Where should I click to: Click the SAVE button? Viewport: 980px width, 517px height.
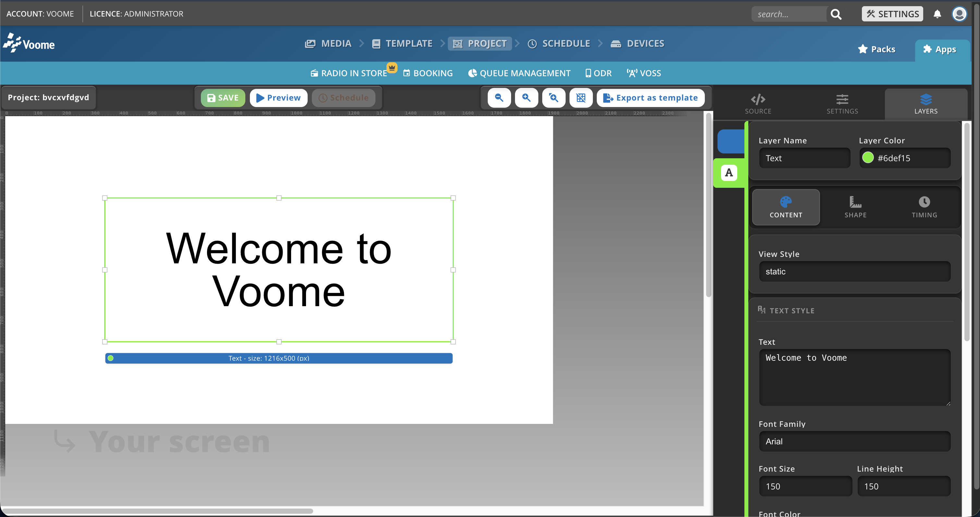[223, 98]
